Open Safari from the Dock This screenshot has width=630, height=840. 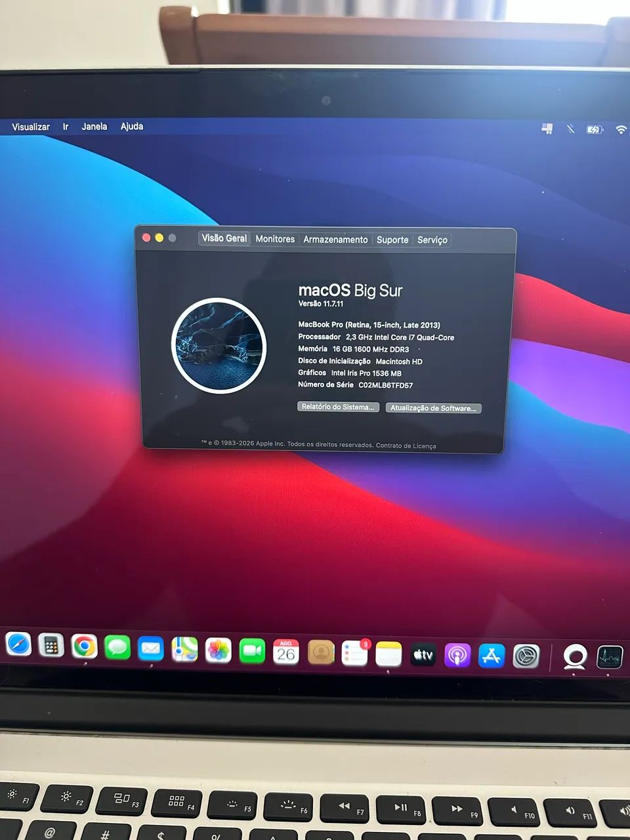18,644
